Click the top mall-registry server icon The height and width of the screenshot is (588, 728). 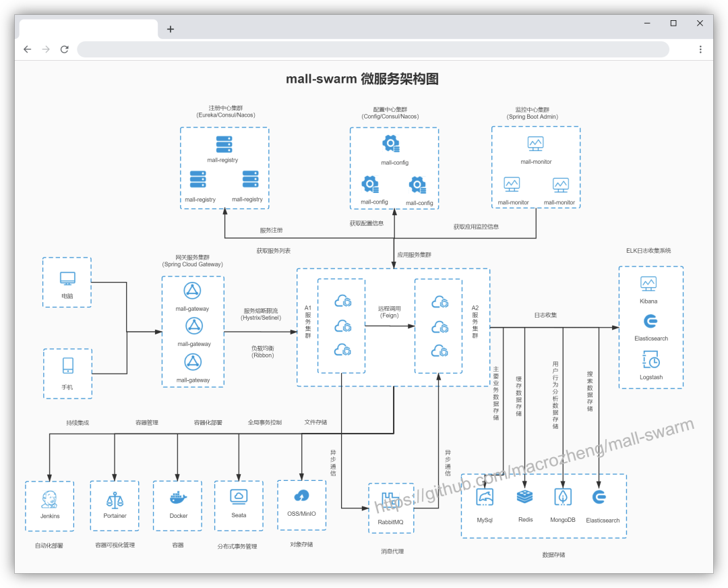click(x=224, y=144)
